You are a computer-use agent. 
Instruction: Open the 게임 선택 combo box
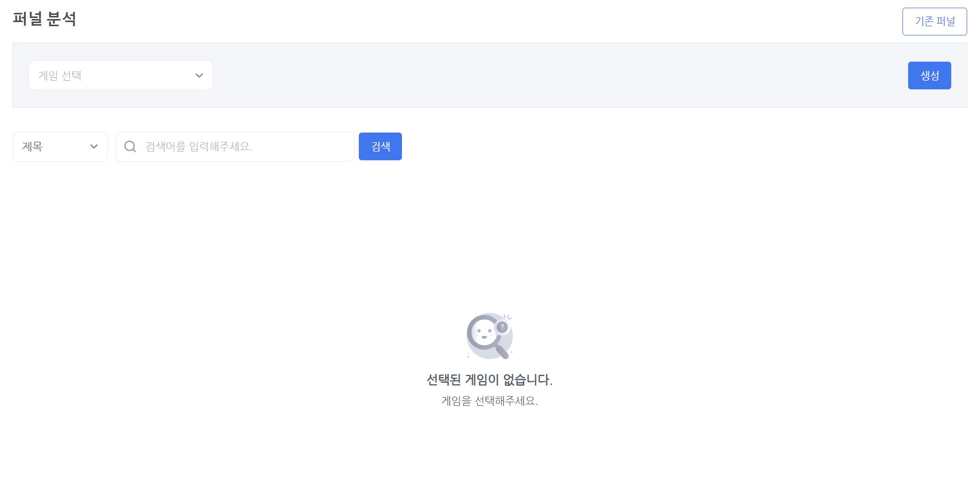(x=121, y=76)
